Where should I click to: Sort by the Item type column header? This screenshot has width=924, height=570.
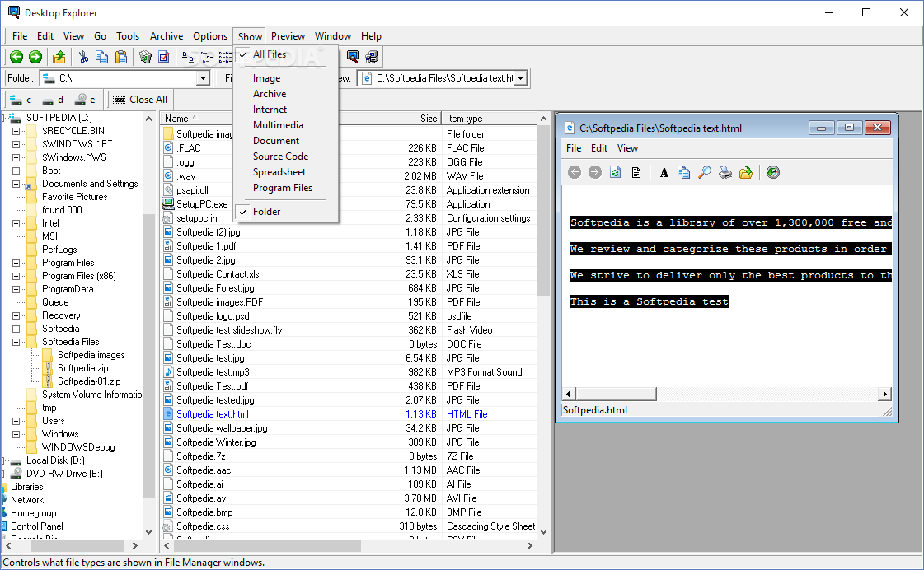(489, 119)
